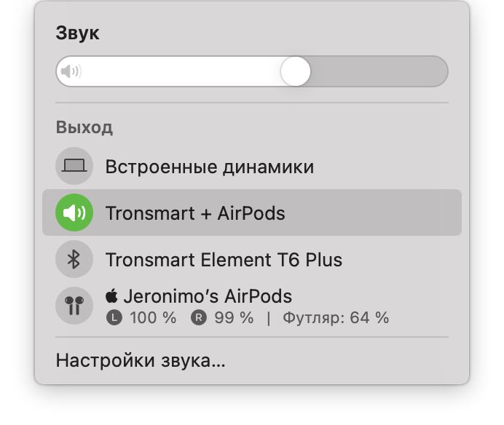Click the right earbud "R" battery badge

[x=198, y=318]
